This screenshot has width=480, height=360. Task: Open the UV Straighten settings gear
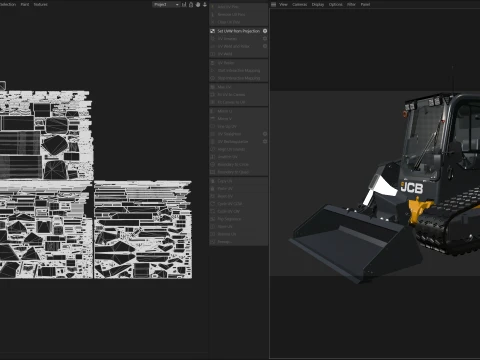point(265,134)
